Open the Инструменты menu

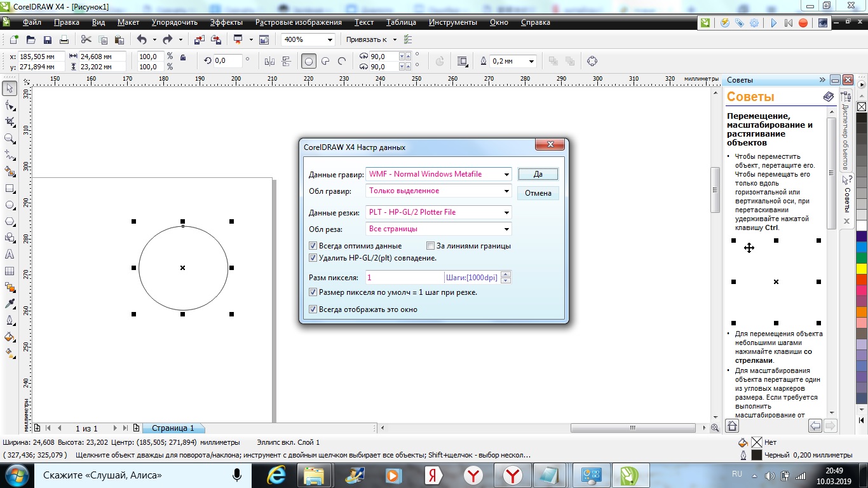coord(453,22)
